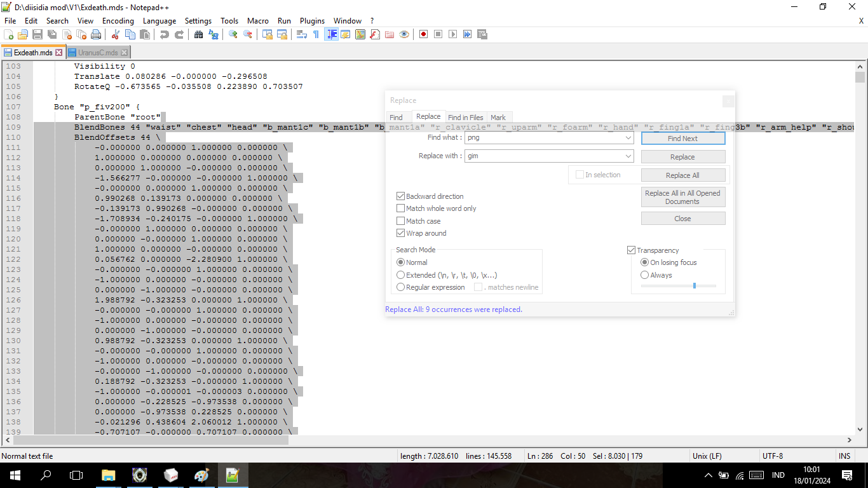Open Windows Start menu

point(15,475)
